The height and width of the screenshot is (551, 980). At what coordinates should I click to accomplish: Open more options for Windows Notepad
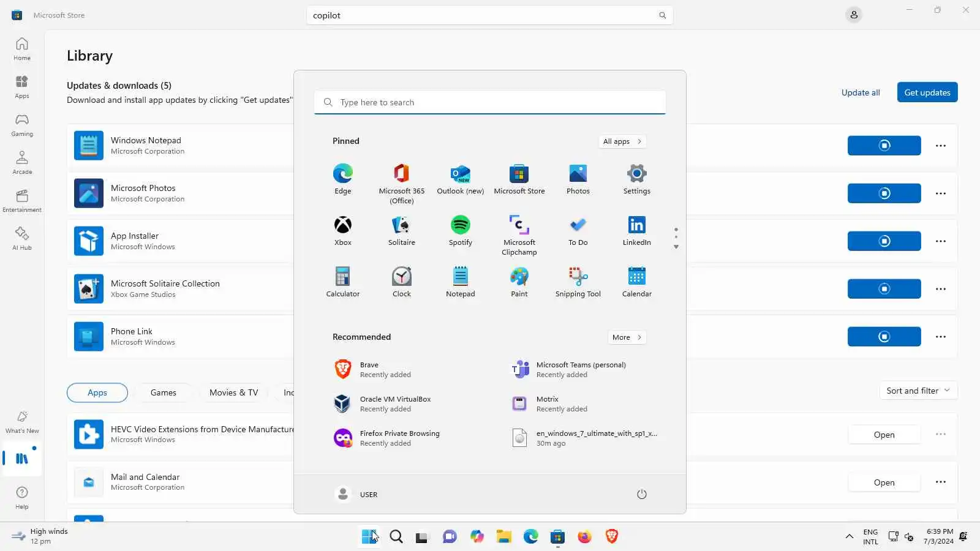[941, 146]
